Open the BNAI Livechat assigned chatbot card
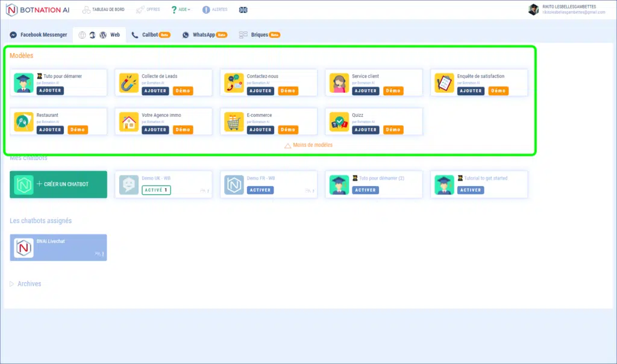The height and width of the screenshot is (364, 617). click(58, 248)
